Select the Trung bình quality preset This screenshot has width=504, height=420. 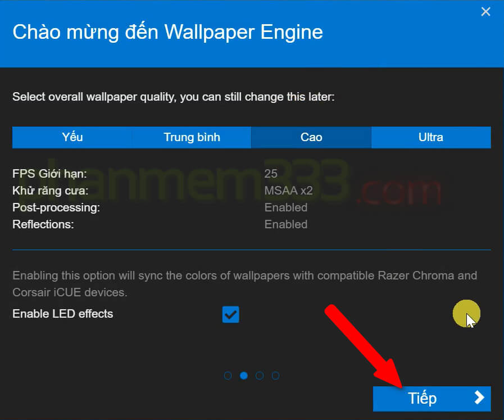click(x=192, y=137)
